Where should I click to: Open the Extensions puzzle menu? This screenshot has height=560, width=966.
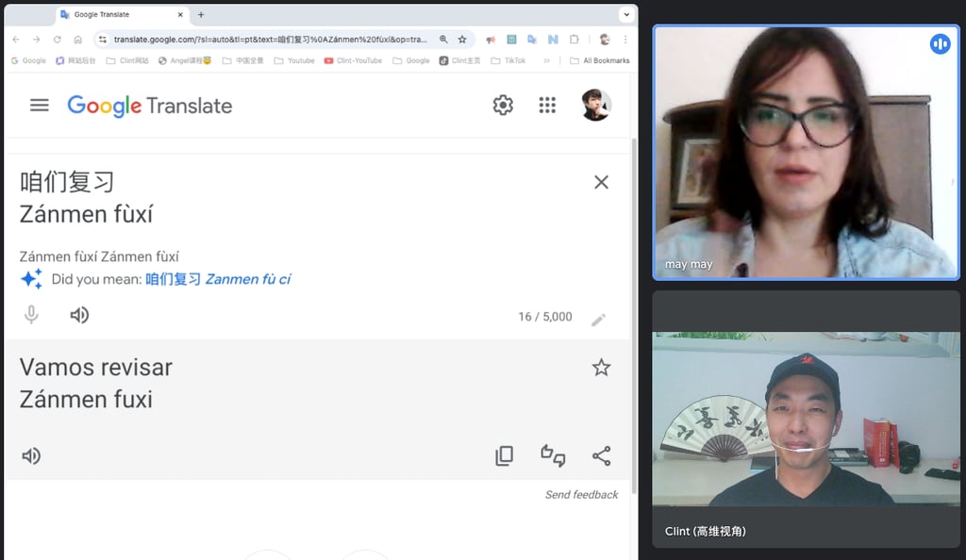click(x=575, y=40)
